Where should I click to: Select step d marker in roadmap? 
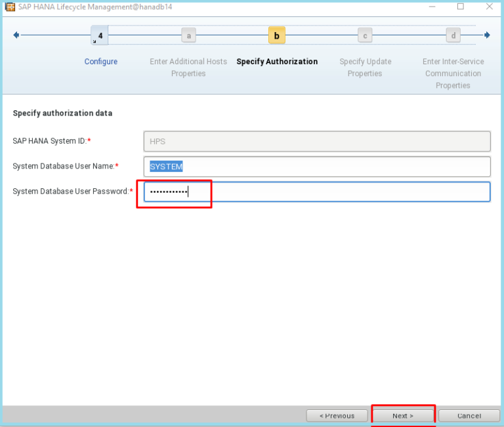(x=453, y=35)
